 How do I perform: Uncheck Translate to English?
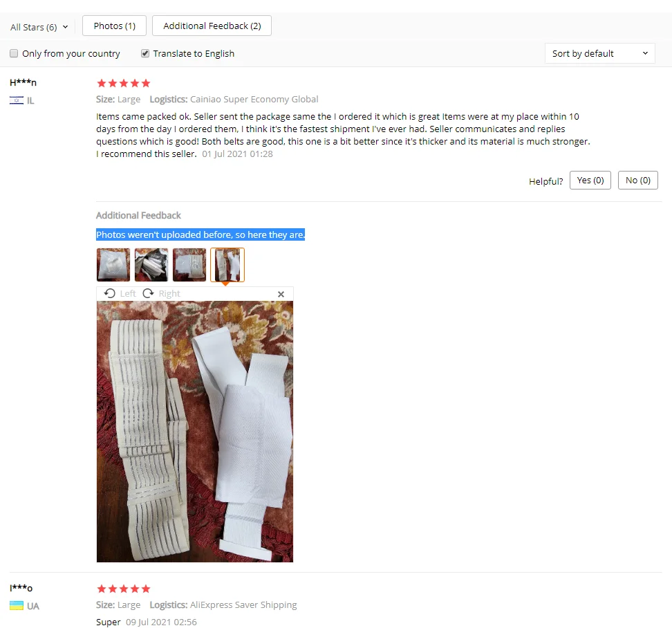click(145, 53)
